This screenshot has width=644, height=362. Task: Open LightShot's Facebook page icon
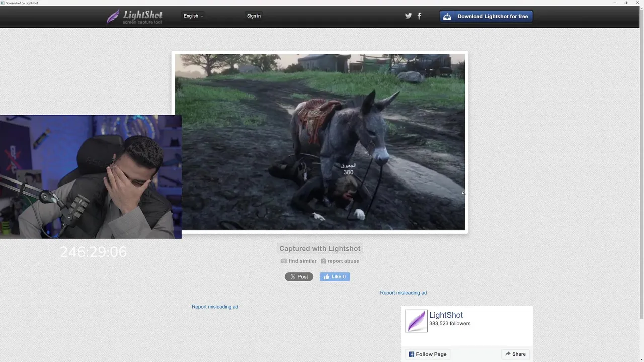(x=419, y=16)
